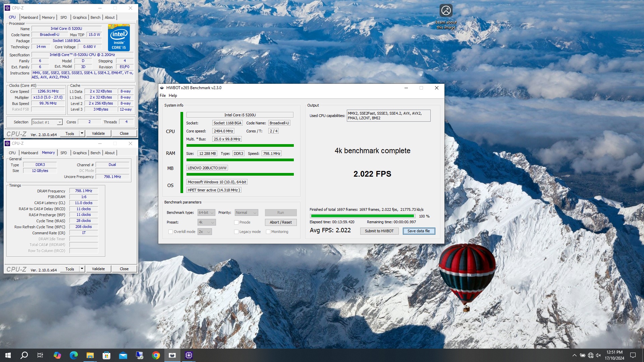
Task: Show hidden tray icons chevron
Action: [574, 355]
